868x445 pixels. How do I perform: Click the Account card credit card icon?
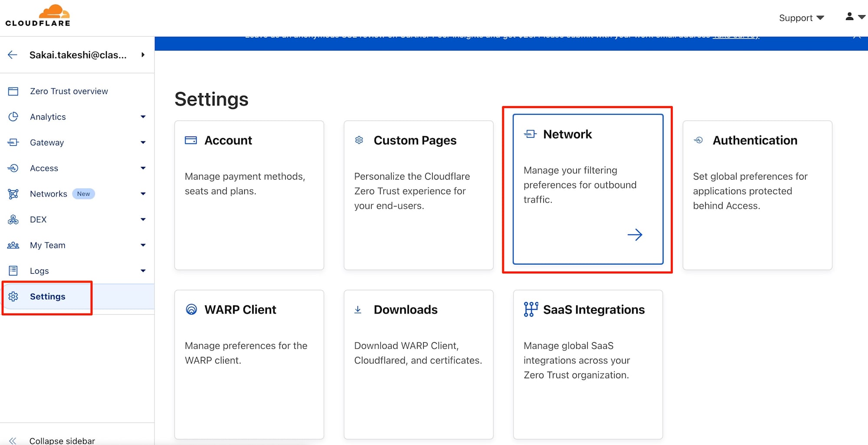(x=191, y=140)
